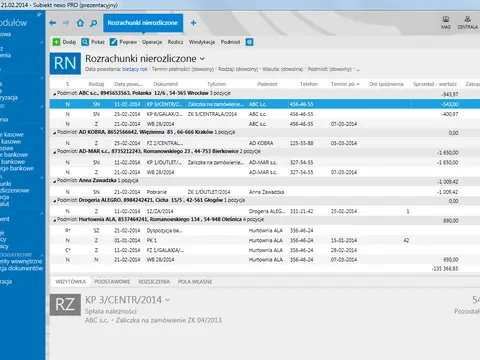Image resolution: width=480 pixels, height=360 pixels.
Task: Sort by the Data powstania column header
Action: click(128, 84)
